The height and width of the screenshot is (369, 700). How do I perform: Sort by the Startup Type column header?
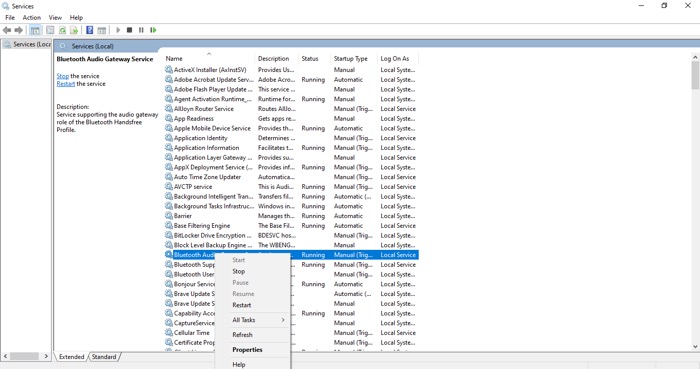point(355,58)
